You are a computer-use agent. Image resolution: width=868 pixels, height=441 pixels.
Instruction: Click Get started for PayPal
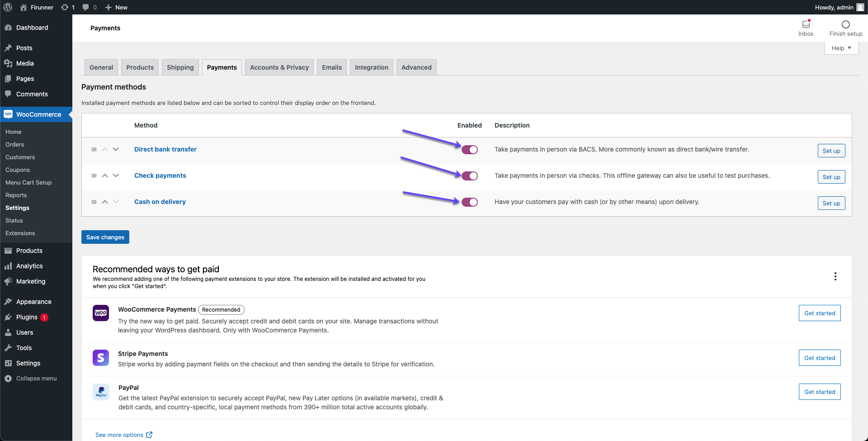click(x=820, y=392)
